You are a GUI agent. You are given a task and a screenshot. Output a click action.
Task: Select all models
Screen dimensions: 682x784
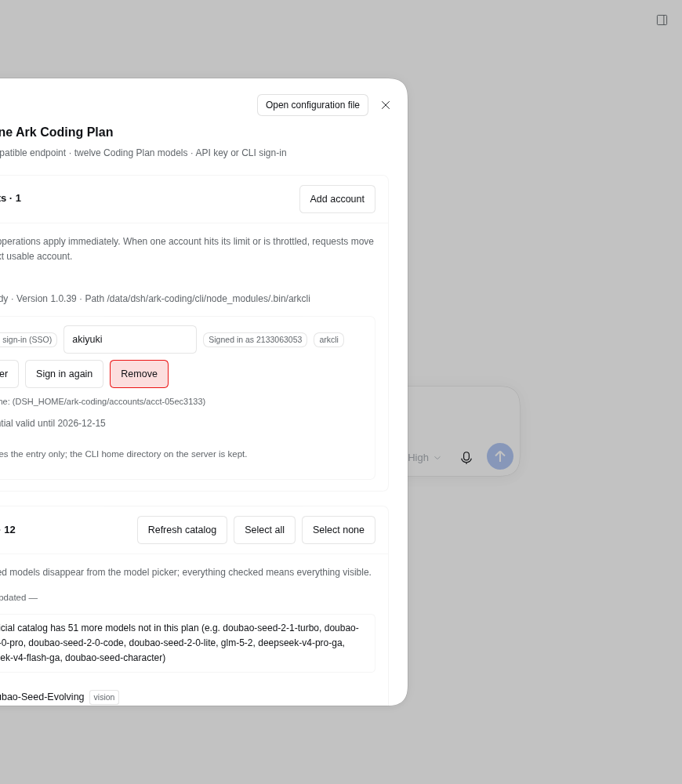click(264, 530)
